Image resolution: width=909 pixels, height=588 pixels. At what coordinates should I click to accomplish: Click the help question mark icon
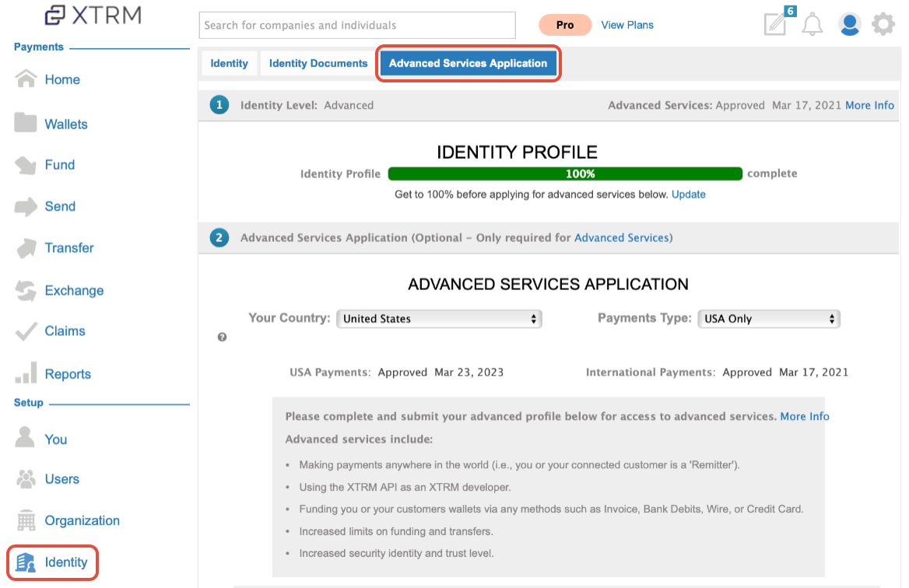[x=222, y=337]
